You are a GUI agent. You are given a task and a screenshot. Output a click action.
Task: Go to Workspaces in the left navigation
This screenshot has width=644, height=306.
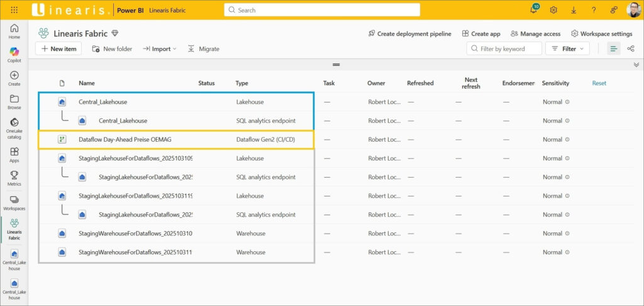coord(14,203)
